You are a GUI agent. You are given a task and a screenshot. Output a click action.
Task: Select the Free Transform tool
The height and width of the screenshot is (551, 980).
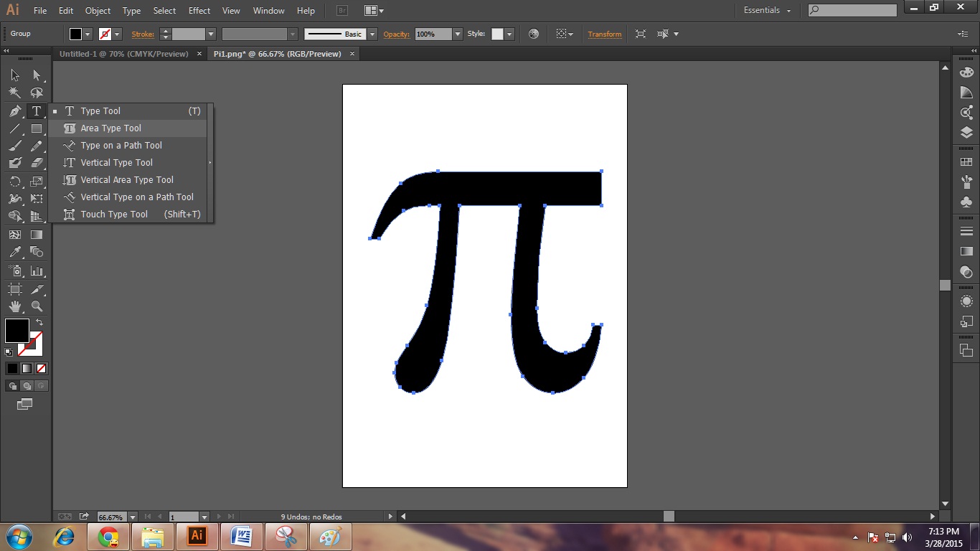tap(37, 199)
